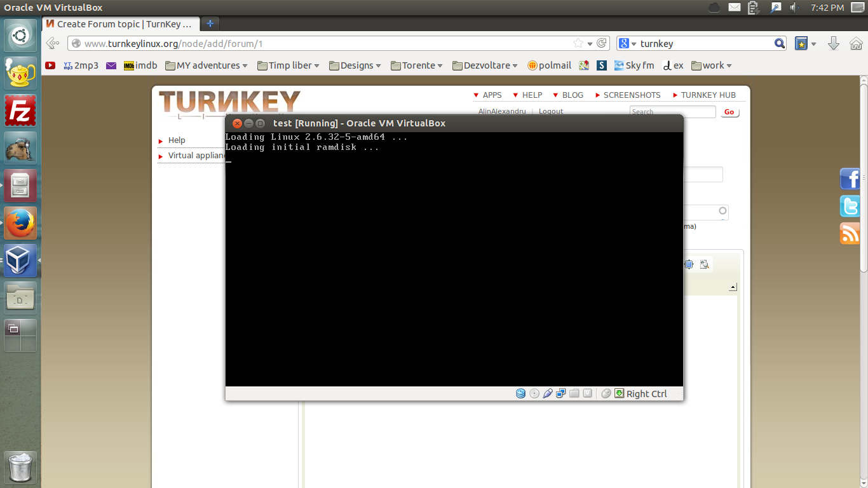Launch FileZilla from the Ubuntu launcher
868x488 pixels.
20,111
